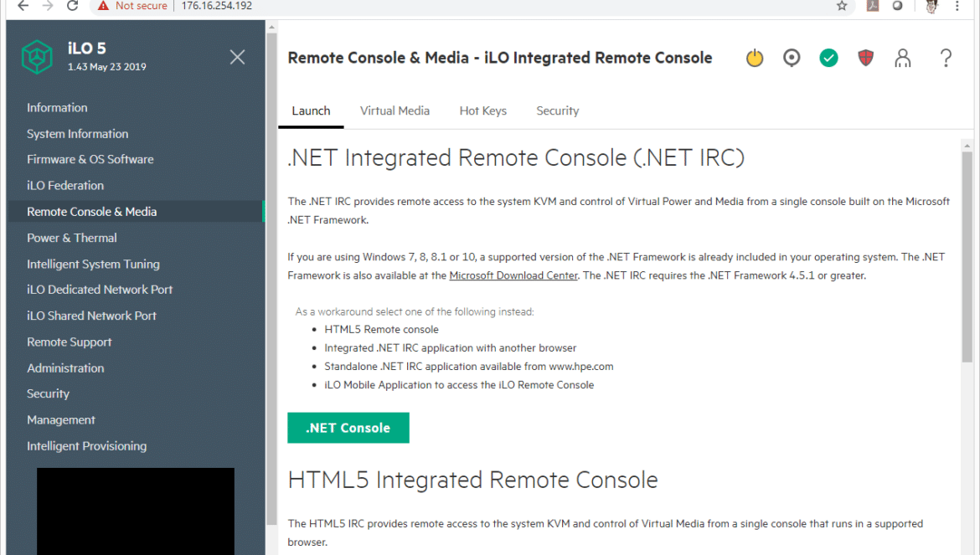
Task: Click the round gray extension icon
Action: click(898, 6)
